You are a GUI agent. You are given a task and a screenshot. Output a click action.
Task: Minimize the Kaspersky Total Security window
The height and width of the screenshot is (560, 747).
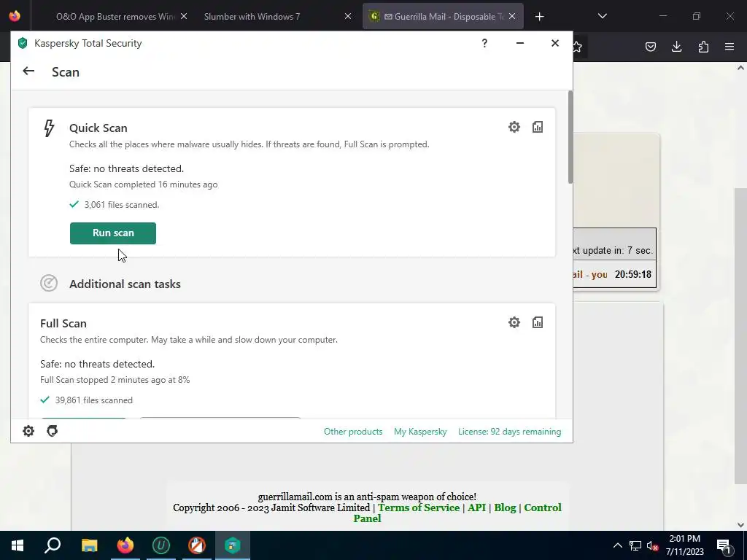pos(519,43)
